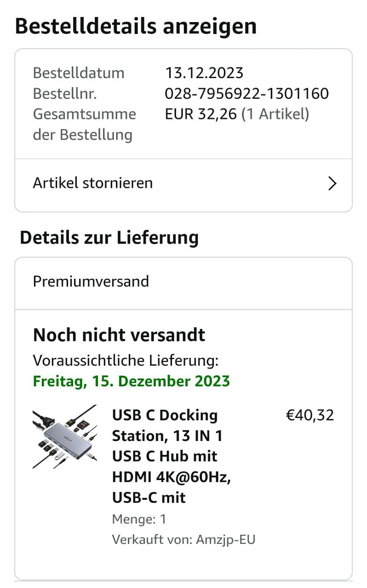Click the order date 13.12.2023
Screen dimensions: 367x588
(204, 73)
